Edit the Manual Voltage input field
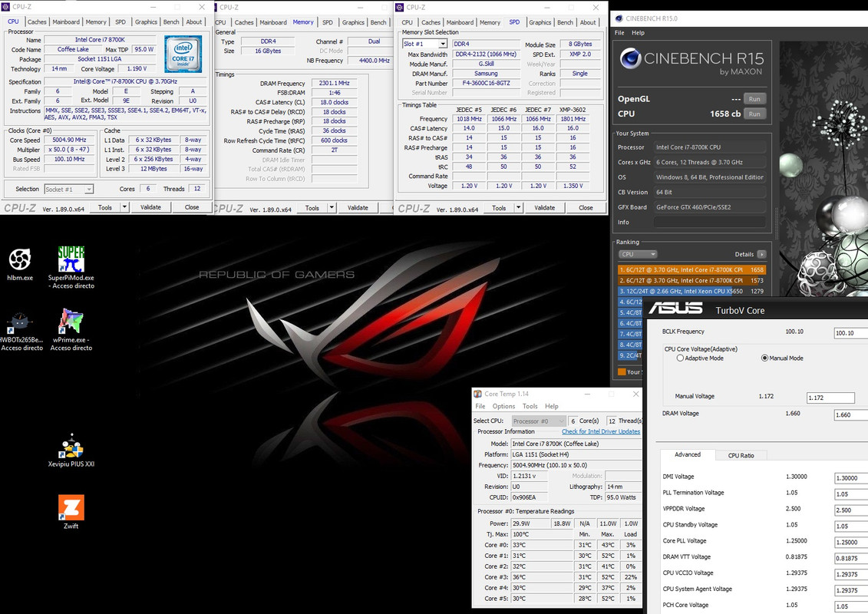The image size is (868, 614). [x=830, y=398]
